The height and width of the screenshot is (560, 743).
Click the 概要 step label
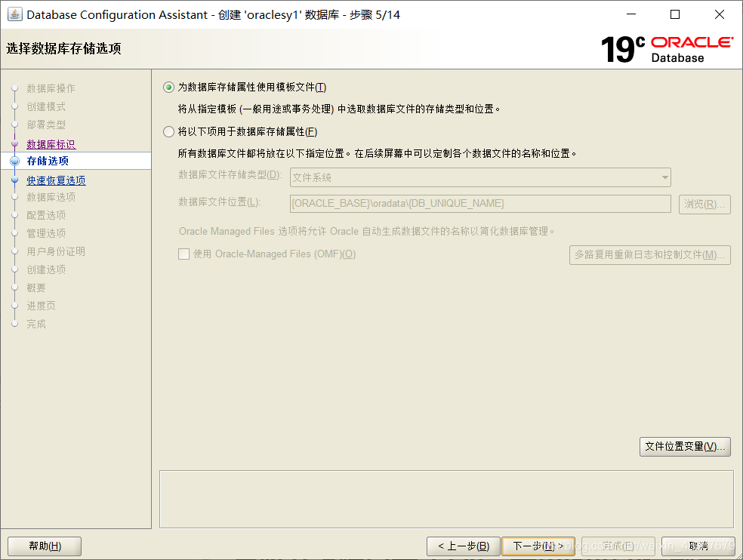coord(36,288)
